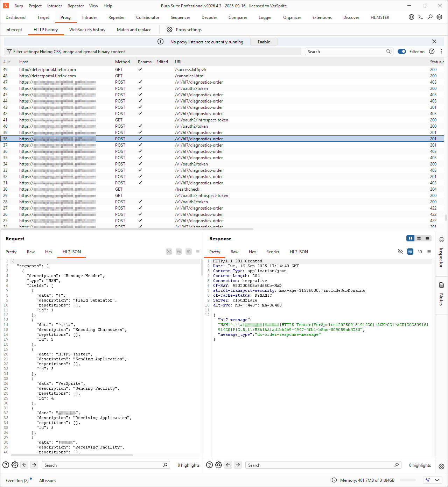Open the Burp menu
This screenshot has width=448, height=487.
point(19,6)
